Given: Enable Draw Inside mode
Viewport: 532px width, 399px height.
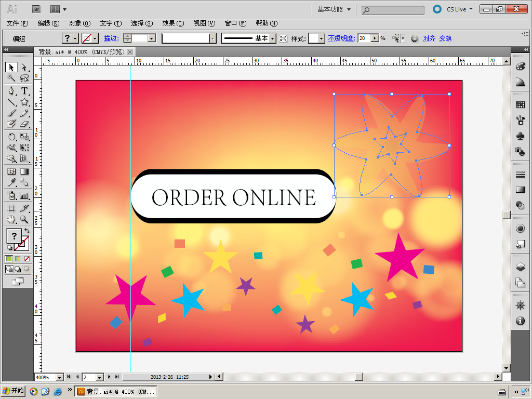Looking at the screenshot, I should point(26,269).
